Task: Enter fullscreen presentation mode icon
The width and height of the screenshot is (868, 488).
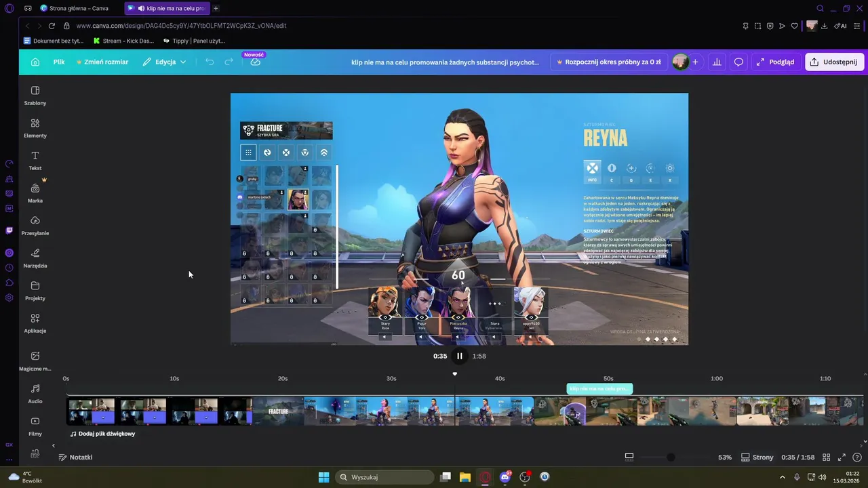Action: click(842, 457)
